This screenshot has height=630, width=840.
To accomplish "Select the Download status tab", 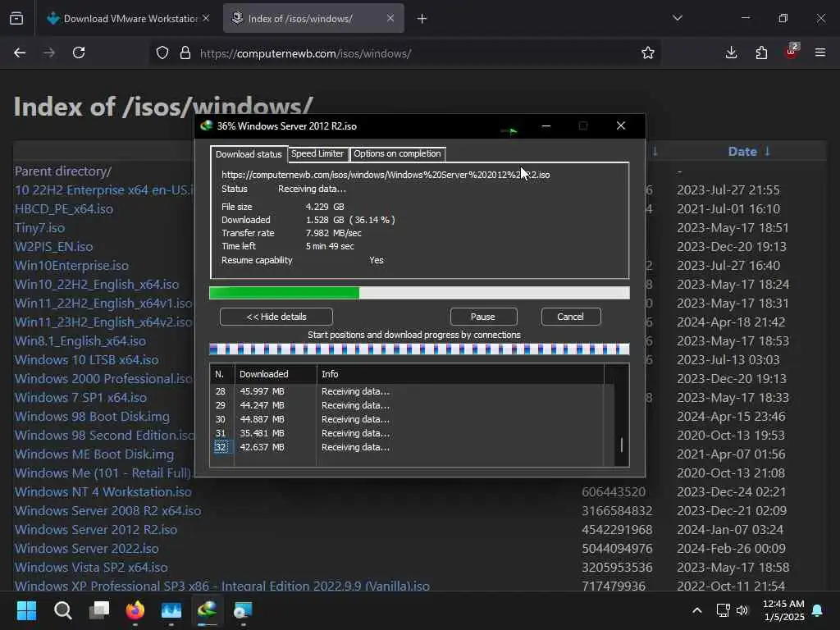I will (249, 154).
